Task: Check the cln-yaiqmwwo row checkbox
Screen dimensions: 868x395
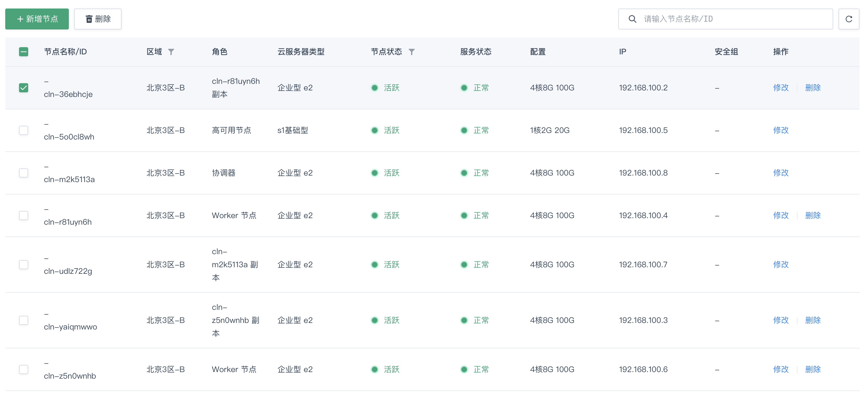Action: pyautogui.click(x=24, y=320)
